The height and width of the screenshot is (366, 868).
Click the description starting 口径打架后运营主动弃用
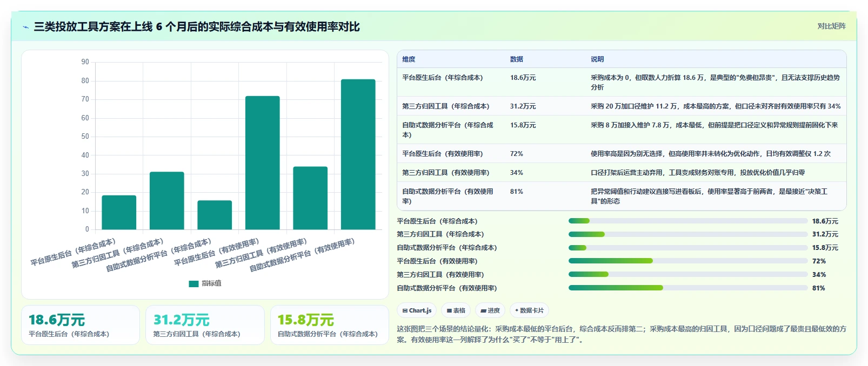pyautogui.click(x=698, y=173)
